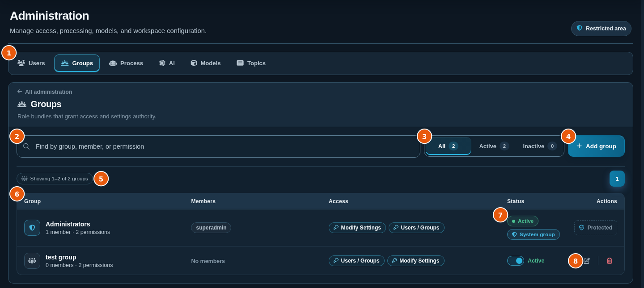Click test group's Users / Groups permission chip
The width and height of the screenshot is (644, 288).
[x=356, y=261]
